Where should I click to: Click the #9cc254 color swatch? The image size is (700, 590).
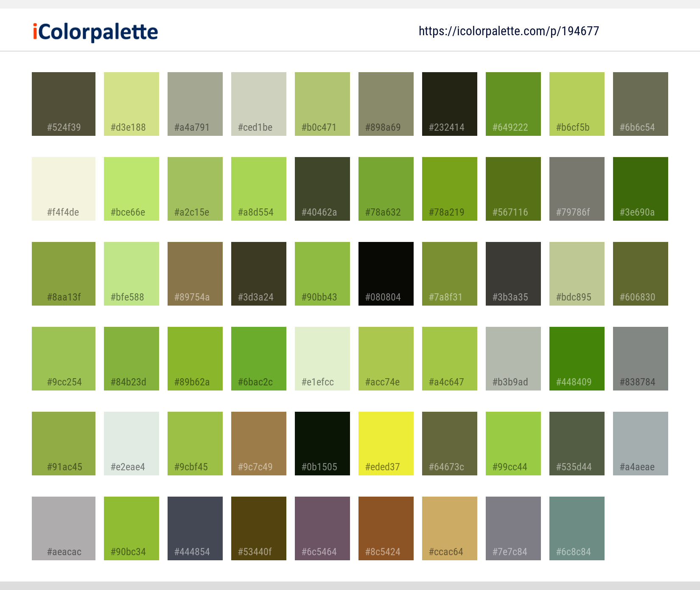click(64, 359)
